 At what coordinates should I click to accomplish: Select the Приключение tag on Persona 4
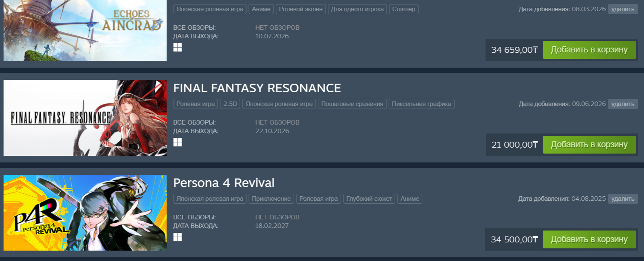coord(272,199)
